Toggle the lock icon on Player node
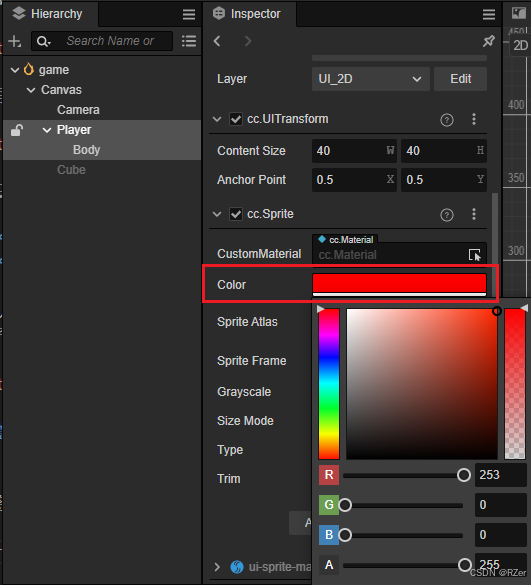Screen dimensions: 531x585 point(17,130)
